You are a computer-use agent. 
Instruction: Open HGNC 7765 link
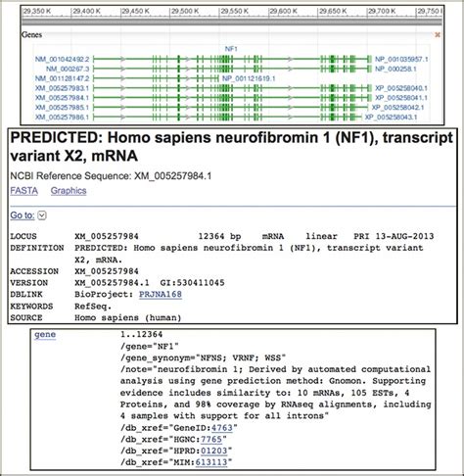[211, 440]
